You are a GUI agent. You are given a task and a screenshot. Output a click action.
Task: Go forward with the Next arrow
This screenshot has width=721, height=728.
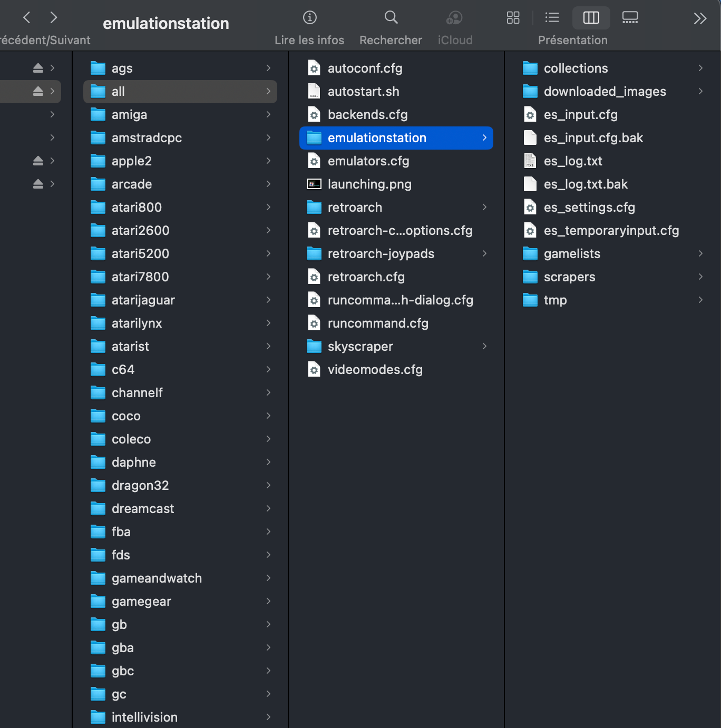(x=53, y=18)
